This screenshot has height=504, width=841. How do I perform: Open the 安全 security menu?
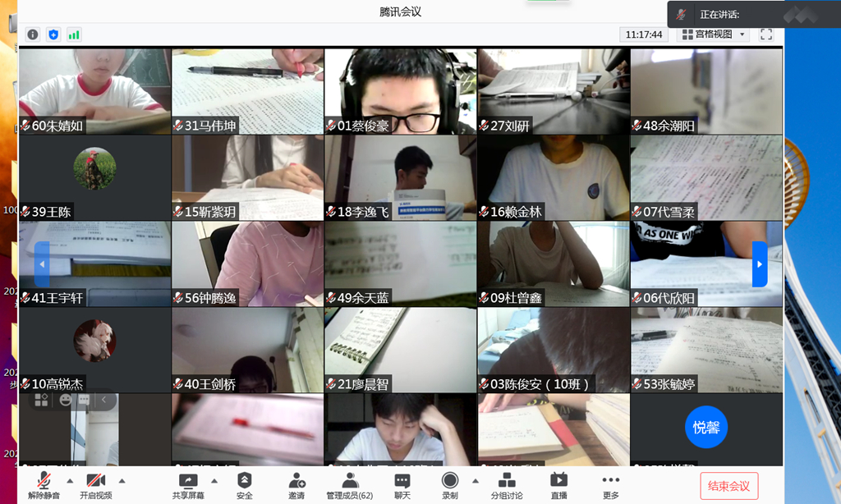tap(245, 485)
